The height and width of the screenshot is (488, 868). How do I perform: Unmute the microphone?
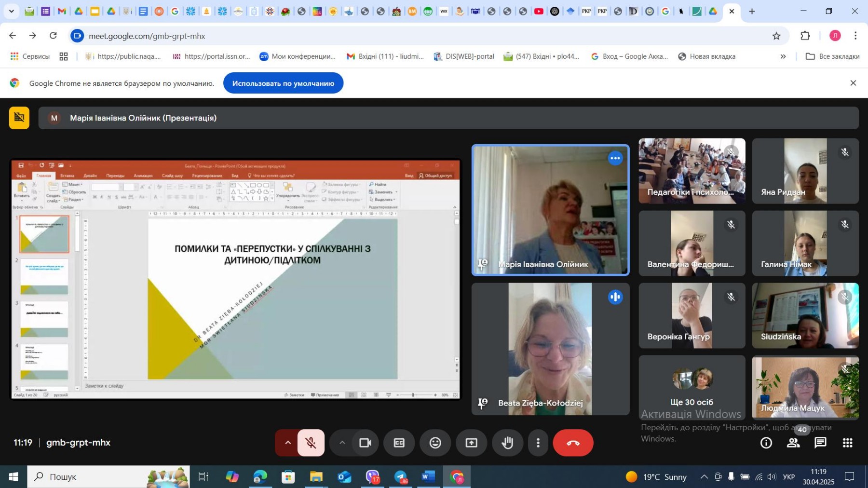point(311,443)
